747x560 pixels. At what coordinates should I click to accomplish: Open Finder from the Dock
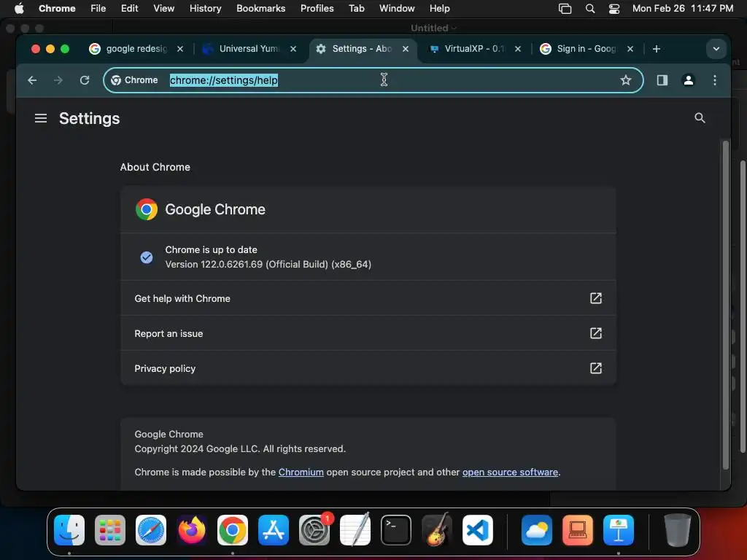click(x=69, y=529)
